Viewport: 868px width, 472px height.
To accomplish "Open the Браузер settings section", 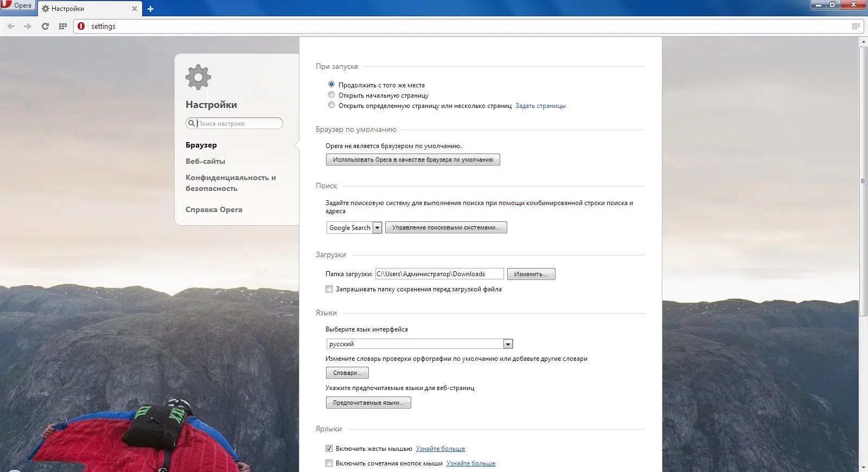I will [x=201, y=145].
